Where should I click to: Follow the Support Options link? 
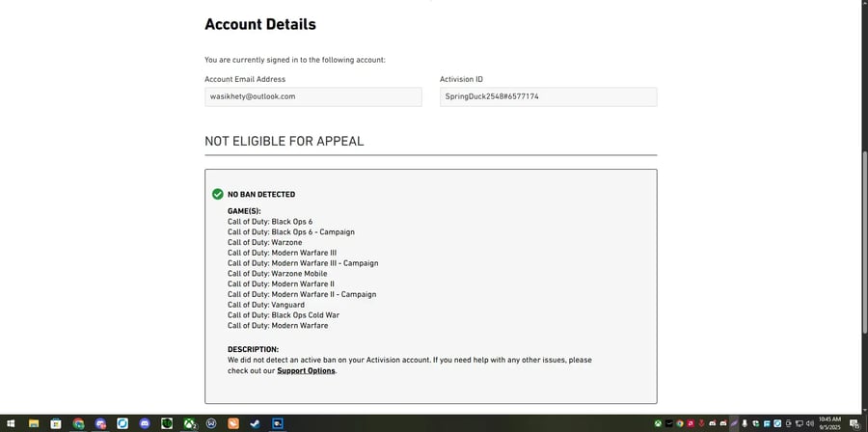(306, 370)
